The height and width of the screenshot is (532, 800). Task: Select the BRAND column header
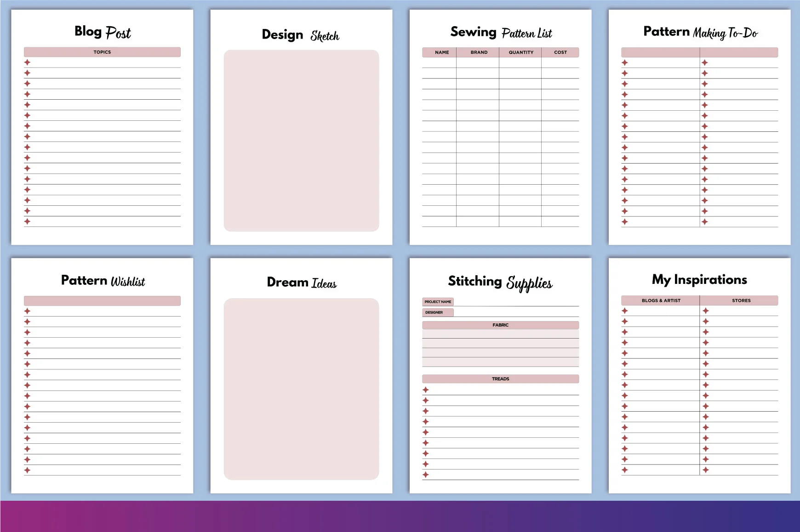[478, 52]
